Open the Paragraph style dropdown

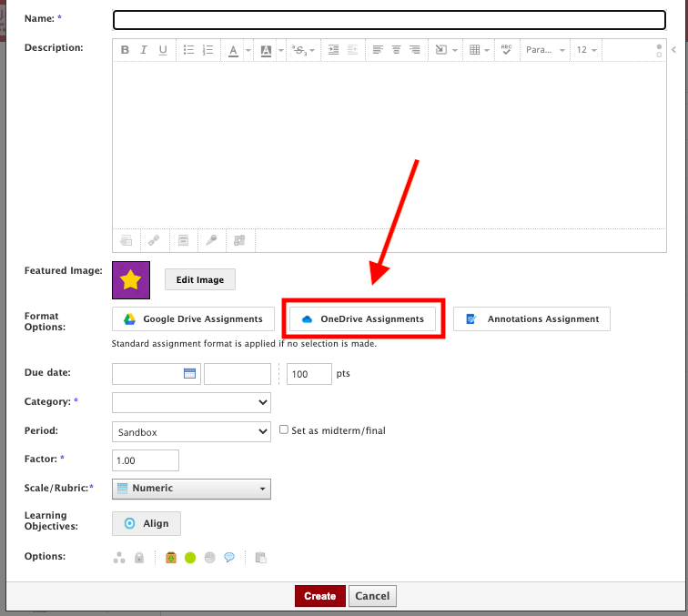pos(545,50)
